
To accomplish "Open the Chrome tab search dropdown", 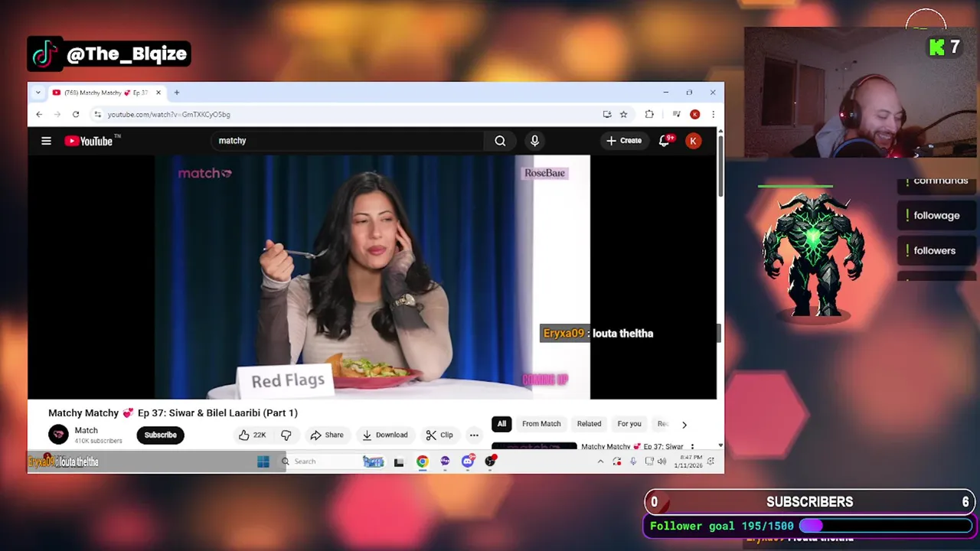I will (x=38, y=93).
